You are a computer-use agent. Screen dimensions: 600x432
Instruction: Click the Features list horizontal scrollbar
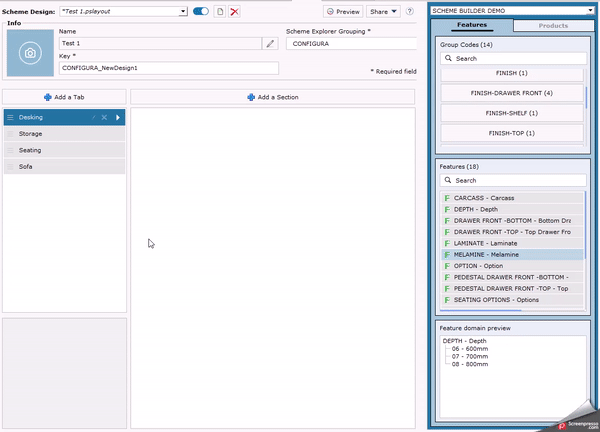coord(481,310)
